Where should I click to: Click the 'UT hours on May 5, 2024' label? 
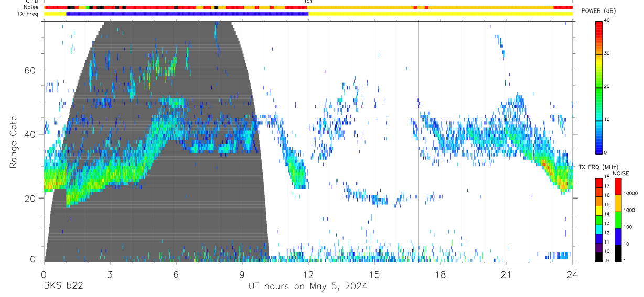[x=308, y=287]
